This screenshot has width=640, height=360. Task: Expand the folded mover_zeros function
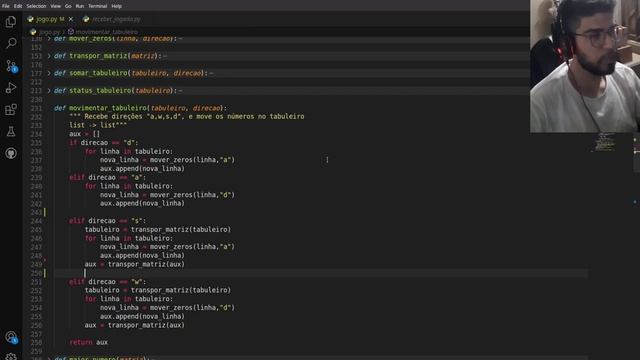coord(49,38)
